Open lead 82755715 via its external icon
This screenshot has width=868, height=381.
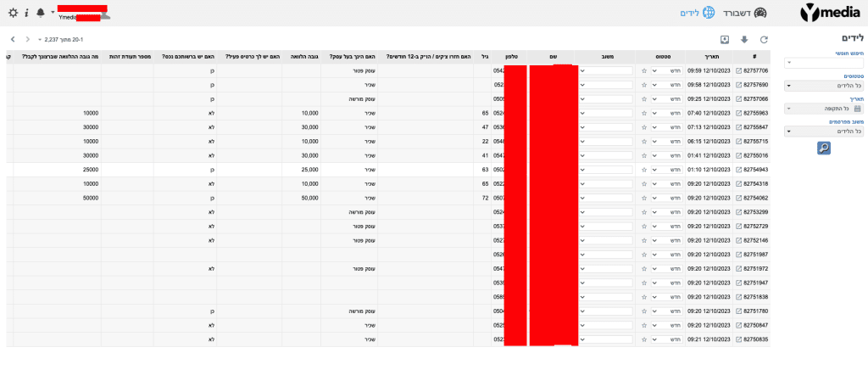pos(738,141)
